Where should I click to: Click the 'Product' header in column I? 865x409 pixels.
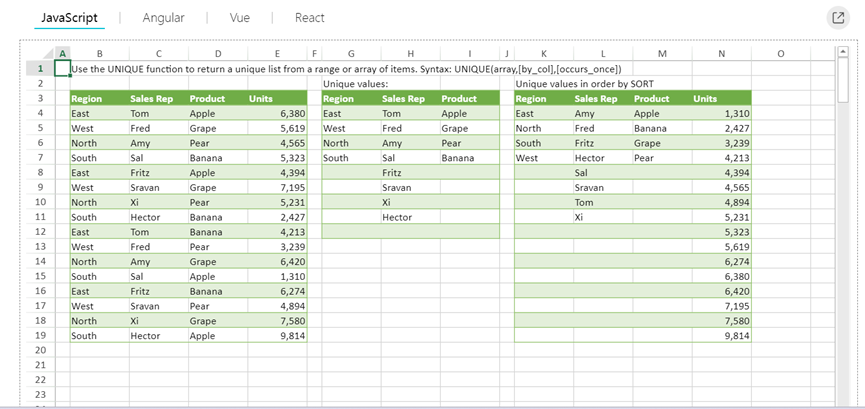click(x=470, y=99)
